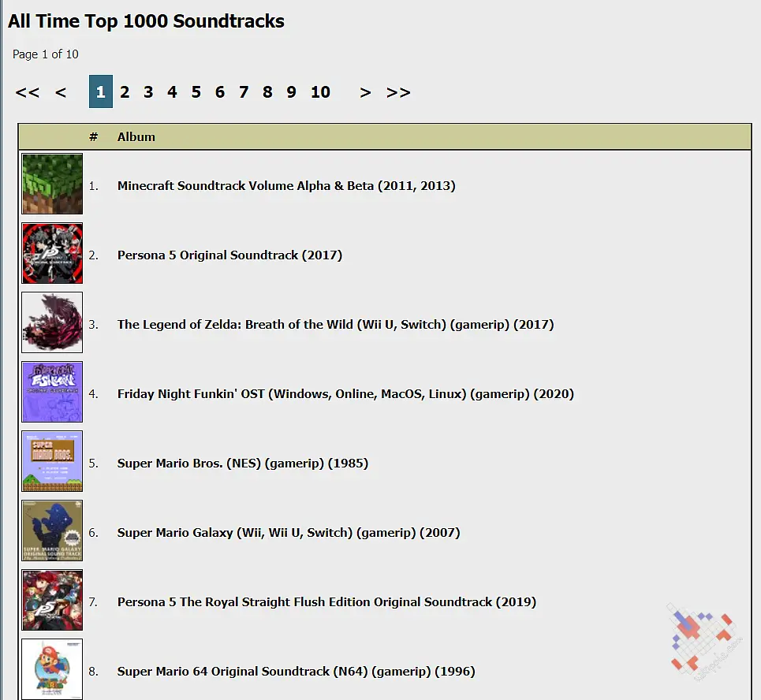The image size is (761, 700).
Task: Open the Minecraft Soundtrack album cover thumbnail
Action: (x=52, y=184)
